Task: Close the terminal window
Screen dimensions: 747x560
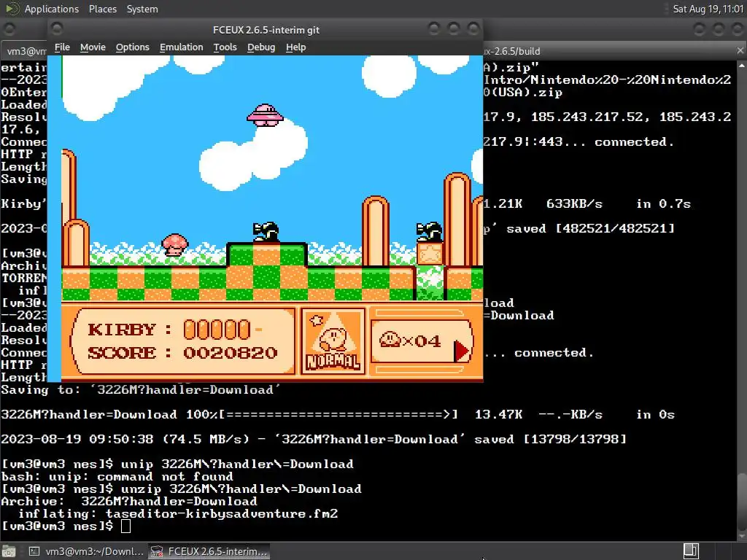Action: click(x=738, y=29)
